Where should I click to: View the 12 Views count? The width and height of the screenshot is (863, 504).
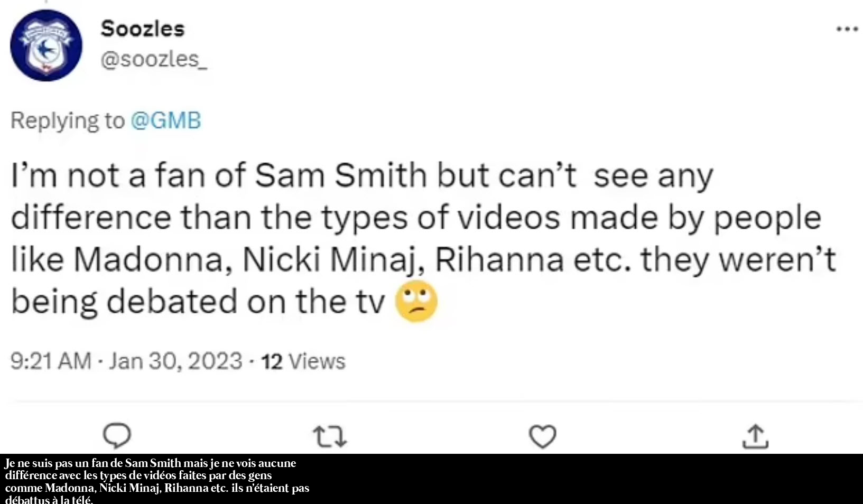(303, 361)
